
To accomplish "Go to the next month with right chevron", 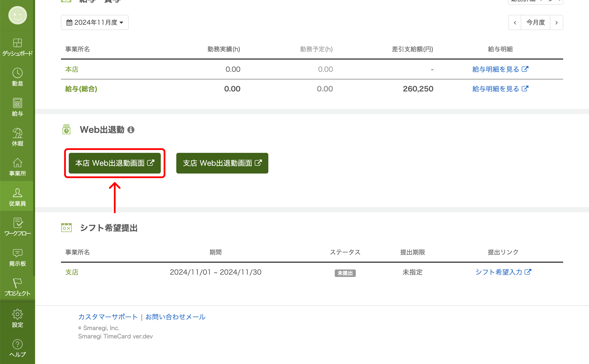I will click(556, 22).
